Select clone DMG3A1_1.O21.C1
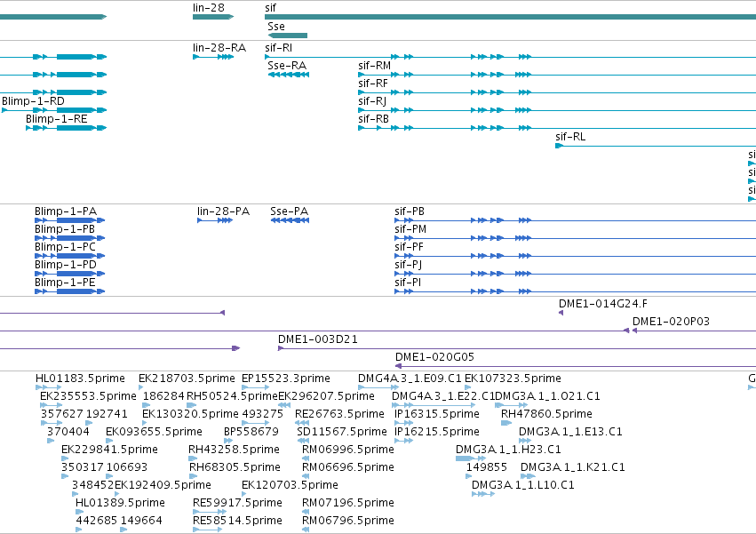The image size is (756, 534). [x=548, y=396]
